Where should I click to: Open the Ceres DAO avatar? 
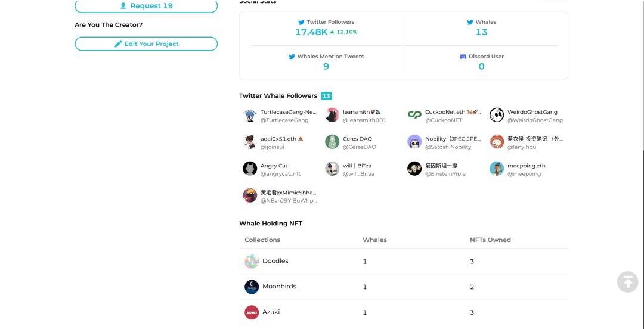(x=332, y=142)
